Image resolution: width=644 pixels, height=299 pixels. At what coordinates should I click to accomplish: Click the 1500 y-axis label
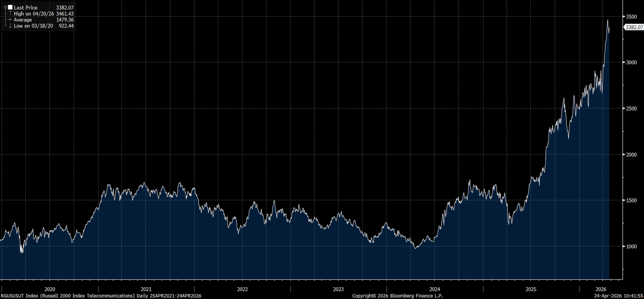[x=631, y=200]
